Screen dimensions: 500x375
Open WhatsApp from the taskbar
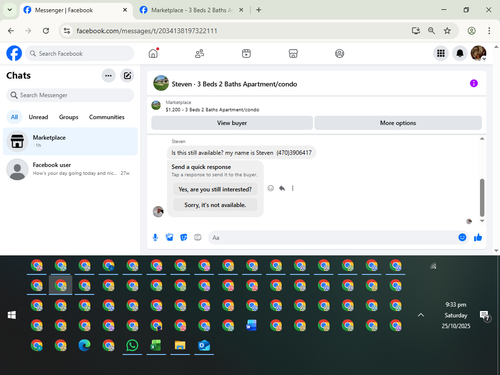pyautogui.click(x=132, y=345)
